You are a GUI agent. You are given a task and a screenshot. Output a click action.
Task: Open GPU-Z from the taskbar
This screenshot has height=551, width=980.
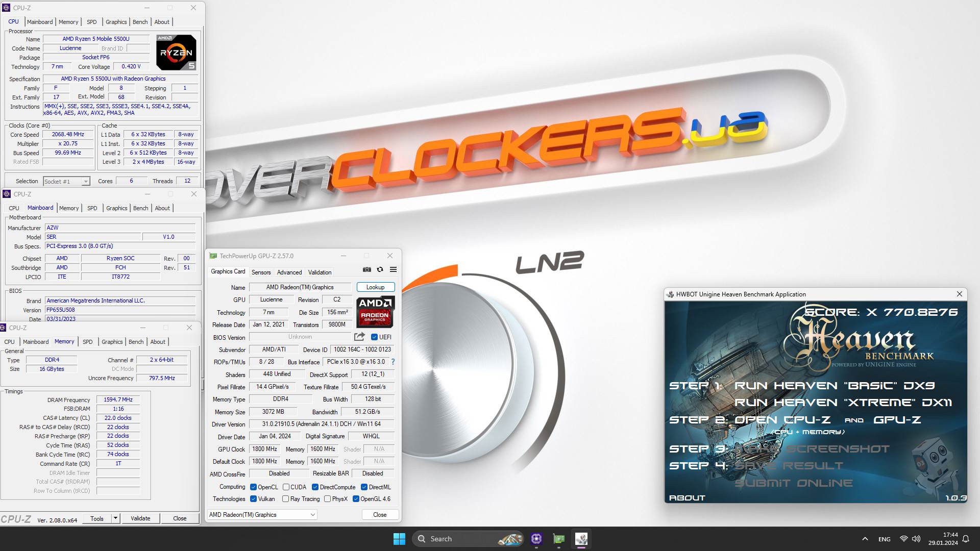pos(559,539)
